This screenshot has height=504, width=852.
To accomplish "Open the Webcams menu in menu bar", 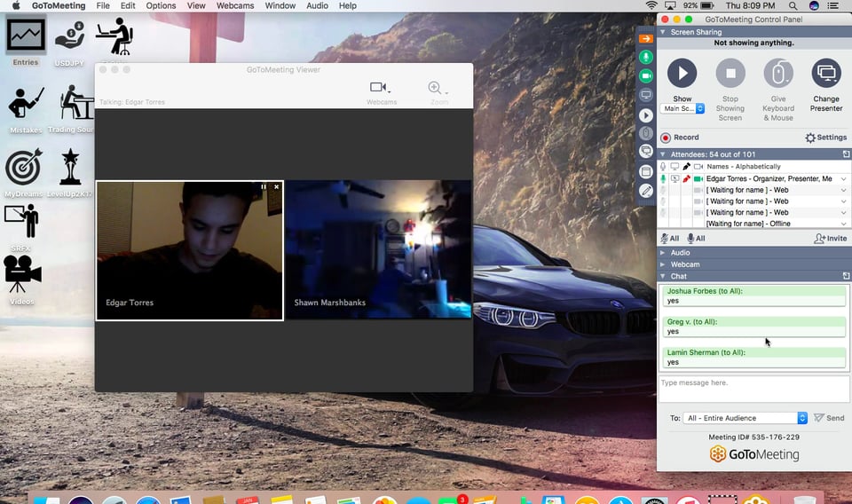I will click(234, 5).
